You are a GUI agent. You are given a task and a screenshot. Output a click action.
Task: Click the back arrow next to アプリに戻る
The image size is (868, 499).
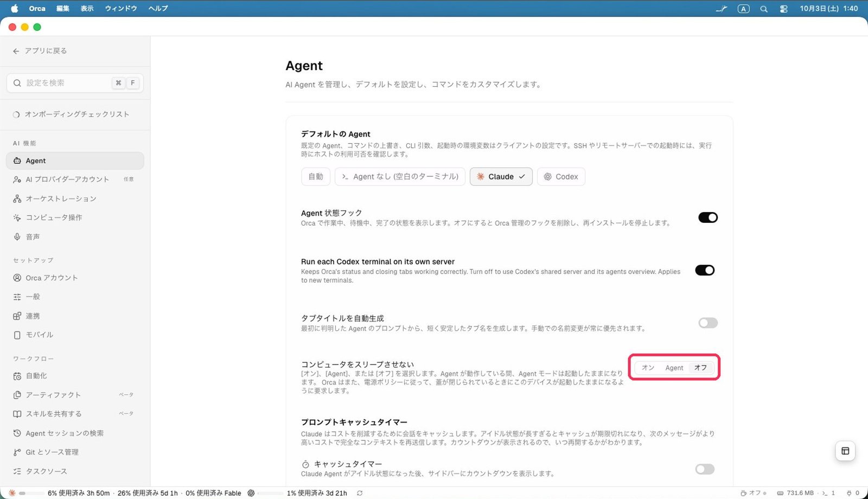16,51
